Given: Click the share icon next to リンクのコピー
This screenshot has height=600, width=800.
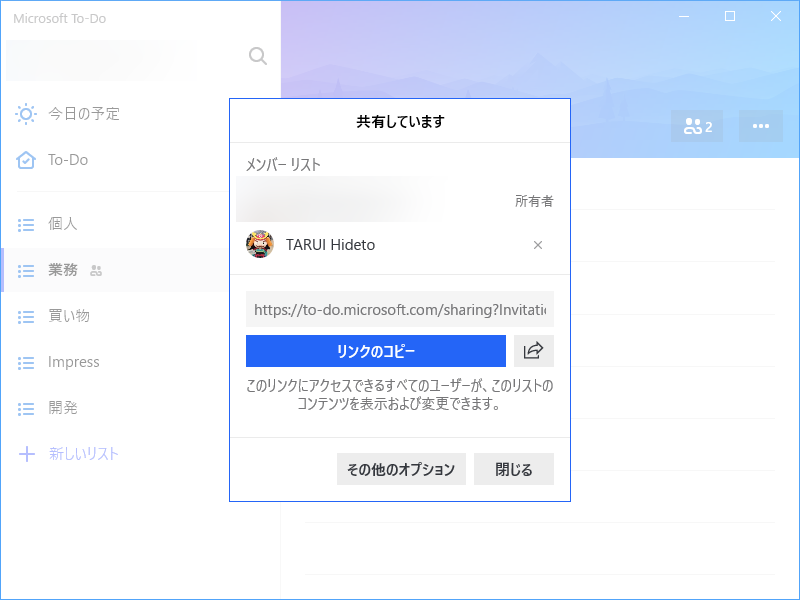Looking at the screenshot, I should coord(534,351).
